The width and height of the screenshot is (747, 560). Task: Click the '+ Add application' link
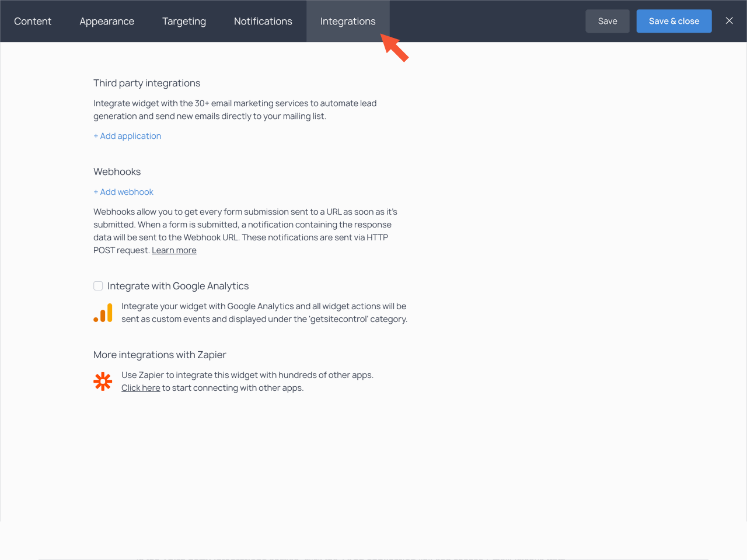[x=127, y=136]
